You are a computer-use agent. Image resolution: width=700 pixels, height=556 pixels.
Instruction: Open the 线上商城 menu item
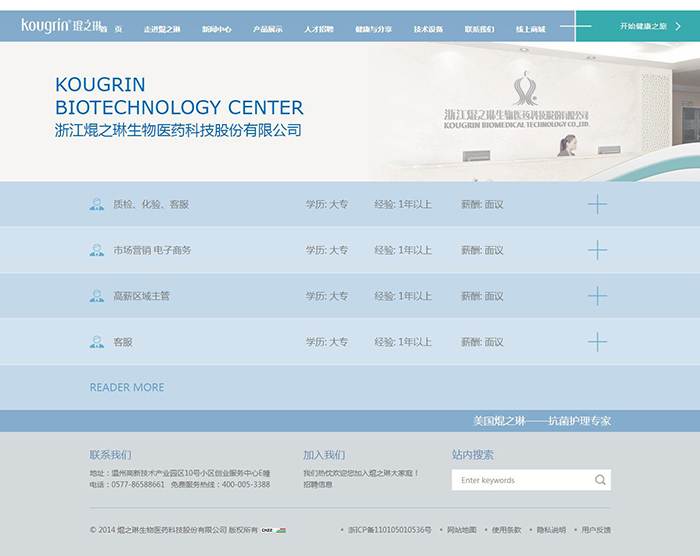[531, 29]
